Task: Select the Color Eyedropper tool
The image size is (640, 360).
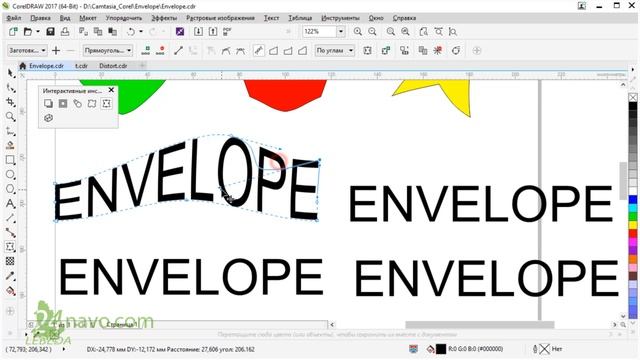Action: point(10,276)
